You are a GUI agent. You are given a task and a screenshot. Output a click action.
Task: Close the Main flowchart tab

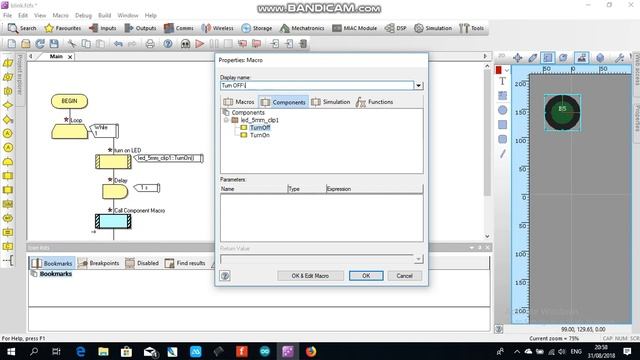(x=70, y=57)
